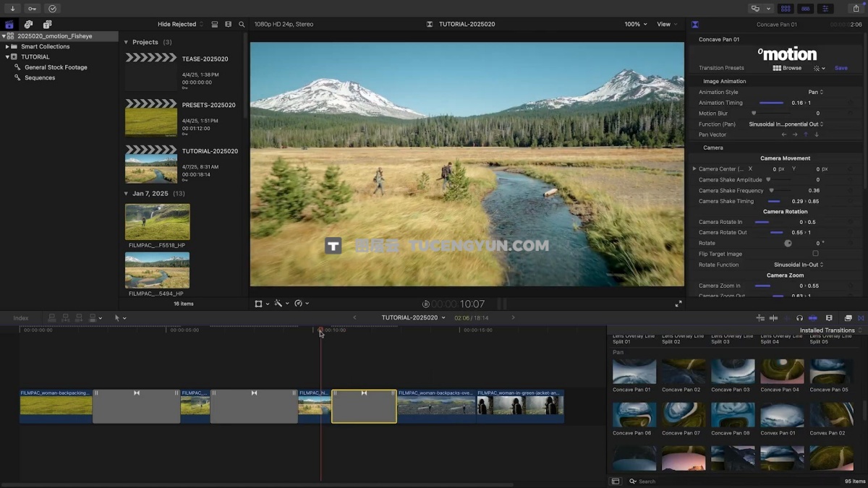Collapse the 2025020_omotion_Fisheye library
The height and width of the screenshot is (488, 868).
click(4, 35)
